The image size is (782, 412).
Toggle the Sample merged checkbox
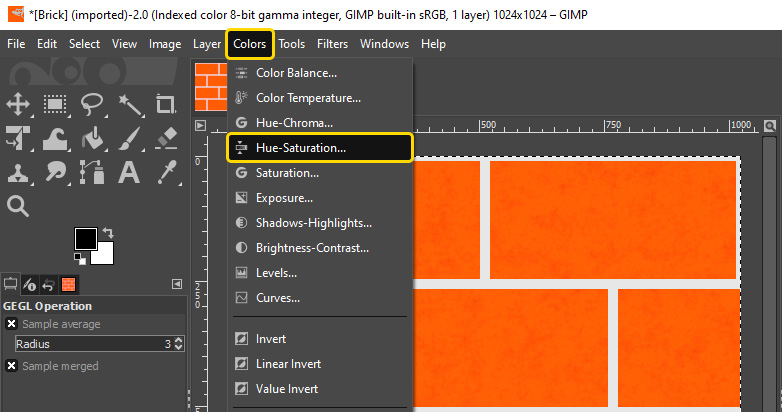11,366
